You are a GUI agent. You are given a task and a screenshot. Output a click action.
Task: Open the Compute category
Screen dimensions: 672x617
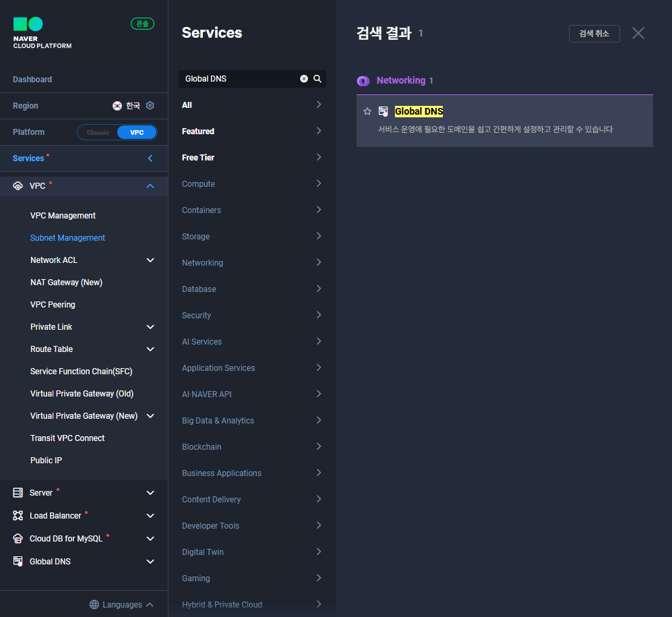252,184
